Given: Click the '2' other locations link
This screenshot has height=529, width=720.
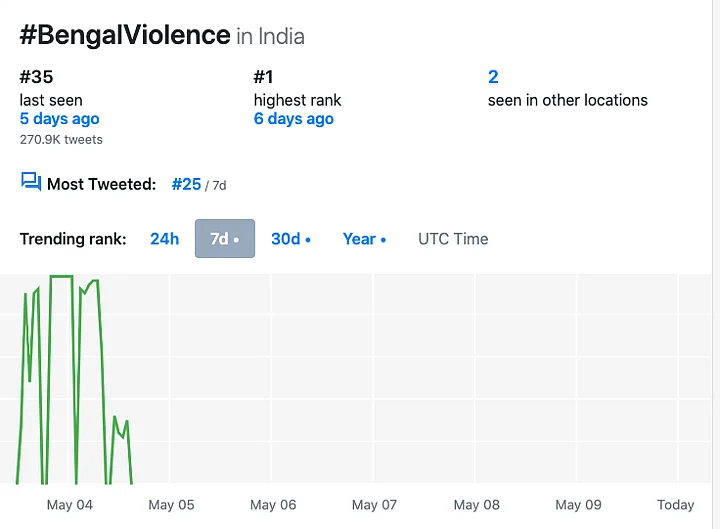Looking at the screenshot, I should point(493,77).
